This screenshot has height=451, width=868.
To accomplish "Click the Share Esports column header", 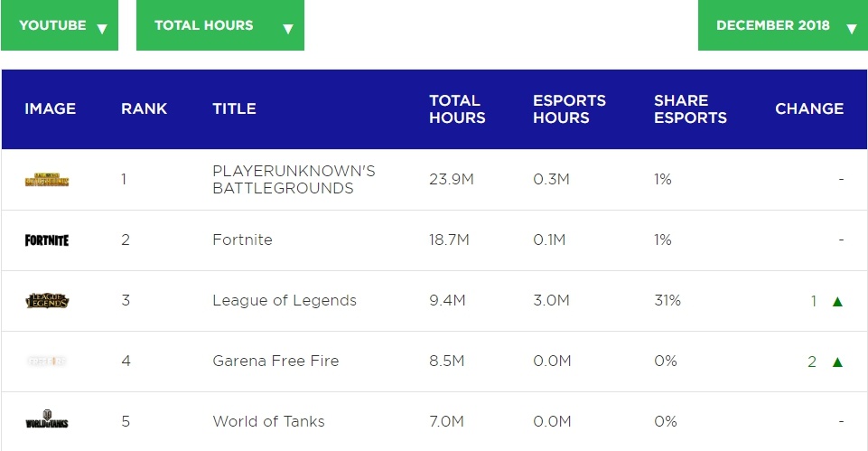I will point(690,108).
